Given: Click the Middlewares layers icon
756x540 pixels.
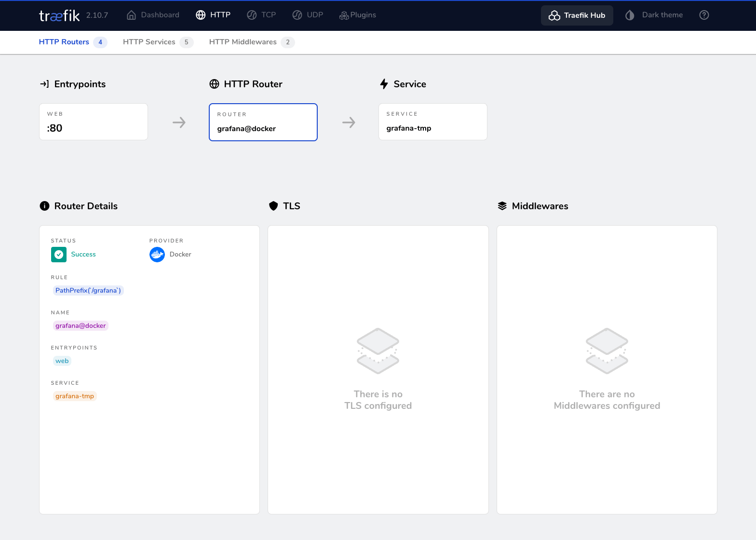Looking at the screenshot, I should [x=502, y=206].
